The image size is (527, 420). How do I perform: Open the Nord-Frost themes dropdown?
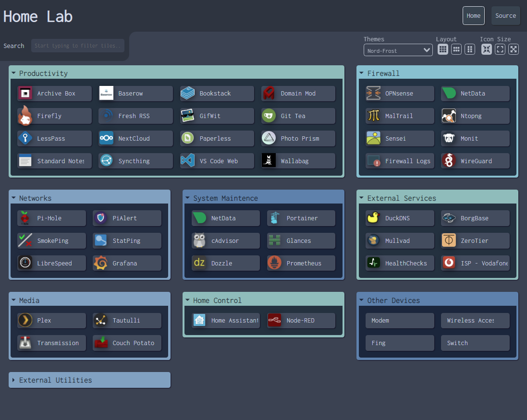[x=398, y=50]
